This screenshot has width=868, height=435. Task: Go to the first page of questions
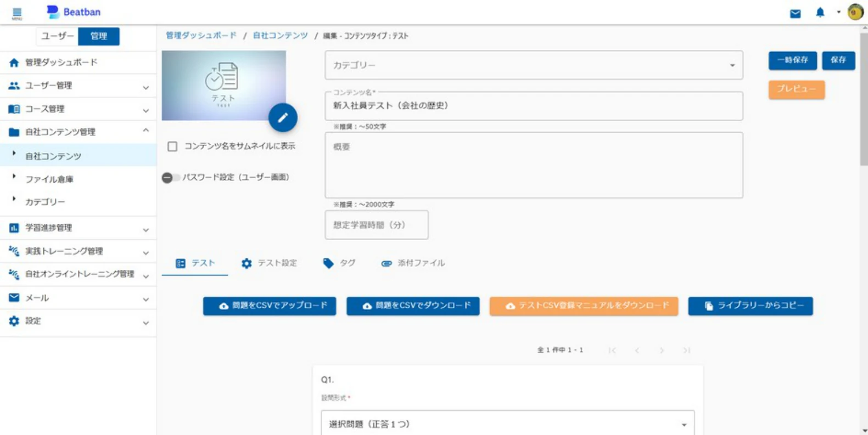(x=612, y=350)
